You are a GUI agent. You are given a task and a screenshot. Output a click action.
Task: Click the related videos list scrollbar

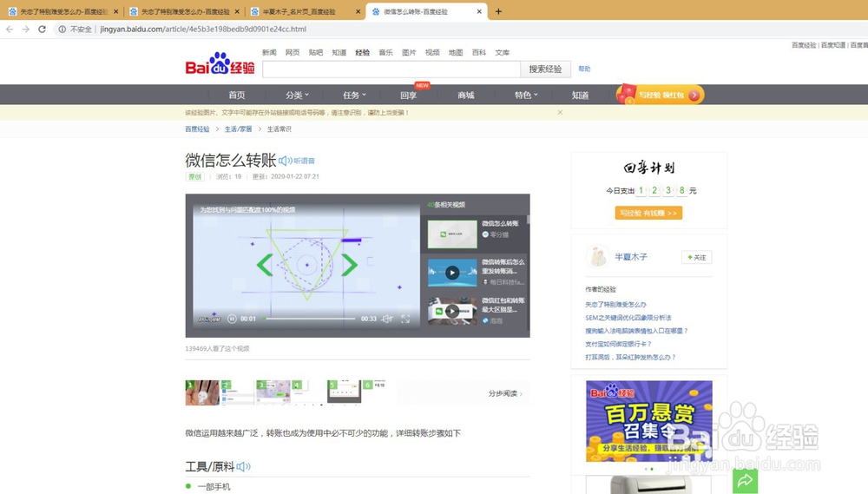click(x=528, y=220)
